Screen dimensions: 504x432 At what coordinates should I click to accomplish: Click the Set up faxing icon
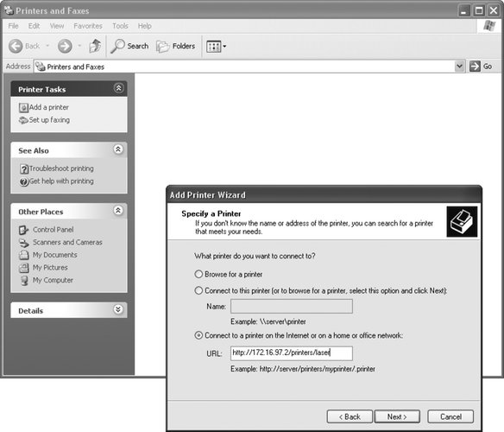point(23,120)
